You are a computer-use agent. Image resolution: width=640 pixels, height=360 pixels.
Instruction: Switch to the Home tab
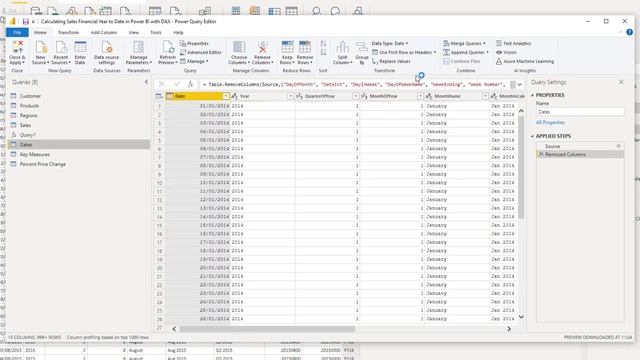(x=40, y=32)
